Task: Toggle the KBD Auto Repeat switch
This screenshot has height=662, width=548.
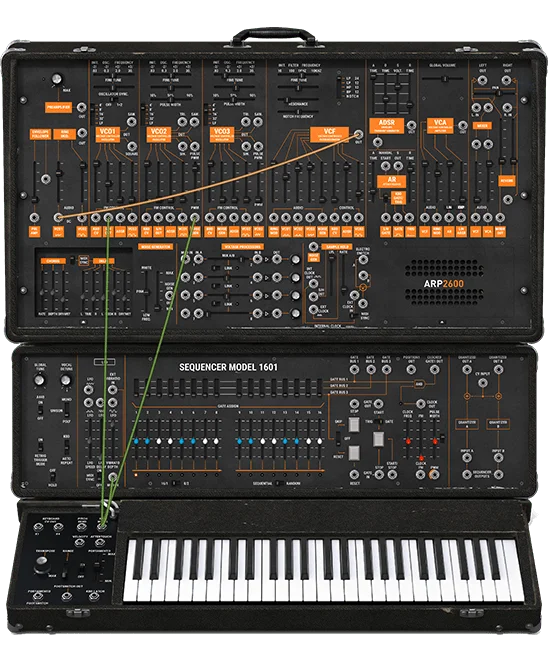Action: pyautogui.click(x=66, y=446)
